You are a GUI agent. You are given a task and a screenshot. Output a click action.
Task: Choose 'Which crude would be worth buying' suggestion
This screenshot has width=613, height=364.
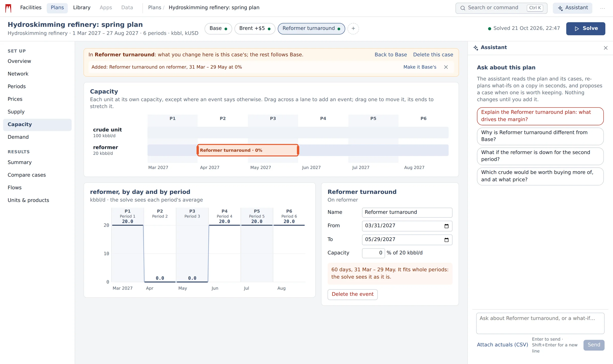point(540,176)
